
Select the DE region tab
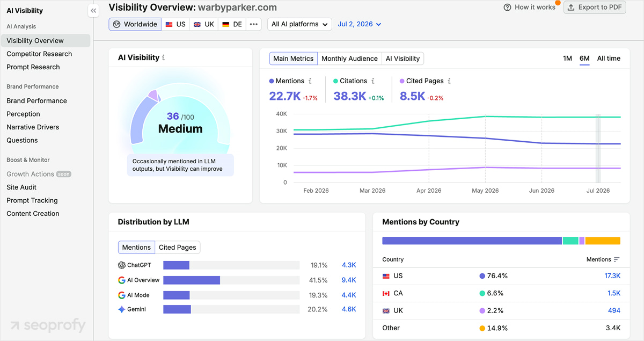[x=232, y=24]
